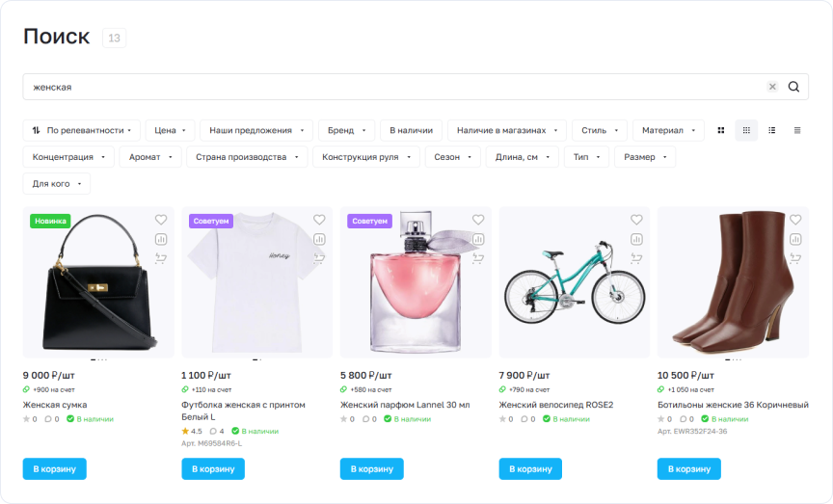
Task: Toggle the 'В наличии' filter
Action: pos(411,130)
